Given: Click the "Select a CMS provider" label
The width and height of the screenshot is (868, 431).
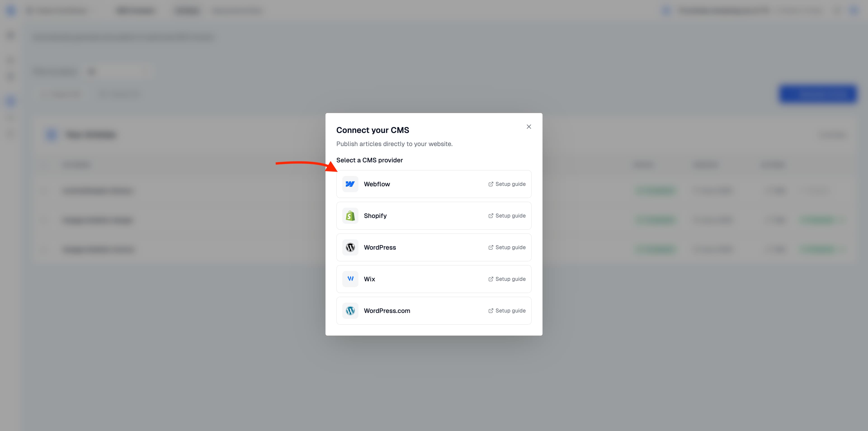Looking at the screenshot, I should [369, 160].
